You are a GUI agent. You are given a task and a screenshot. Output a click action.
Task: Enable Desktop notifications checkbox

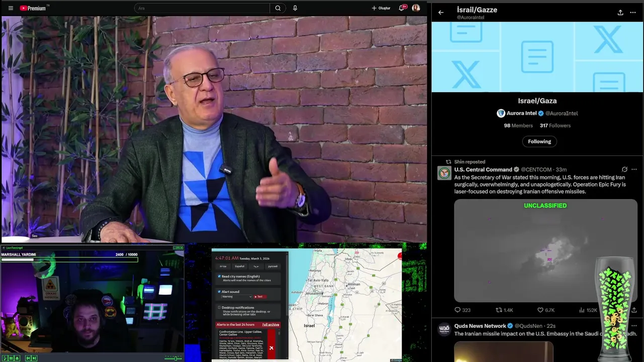point(219,307)
